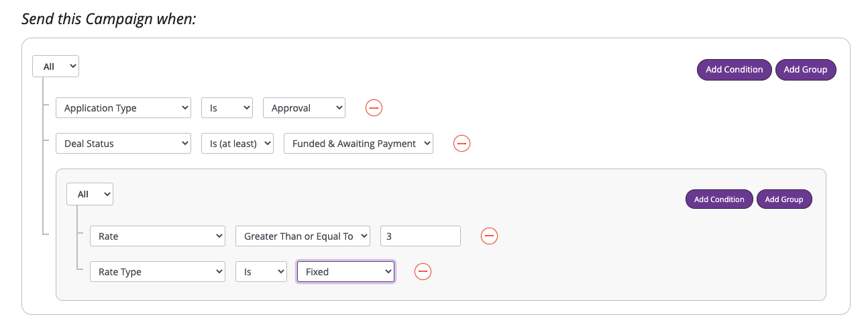Open the top-level All match dropdown
Screen dimensions: 868x331
pyautogui.click(x=56, y=66)
